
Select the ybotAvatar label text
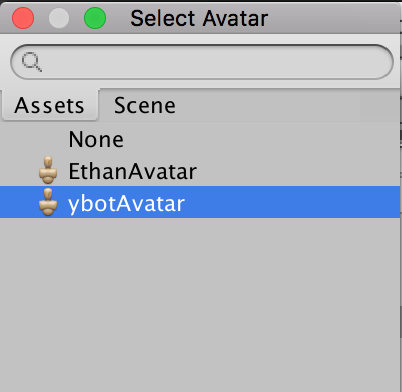[x=126, y=203]
